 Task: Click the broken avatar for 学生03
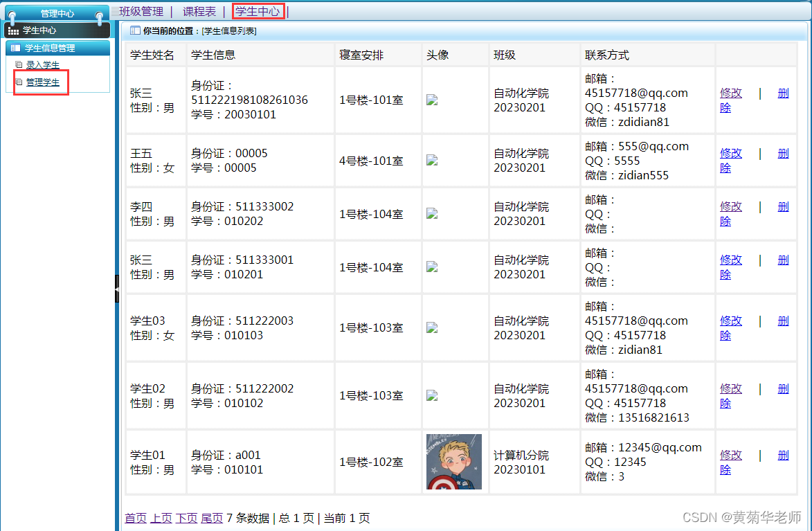[432, 328]
